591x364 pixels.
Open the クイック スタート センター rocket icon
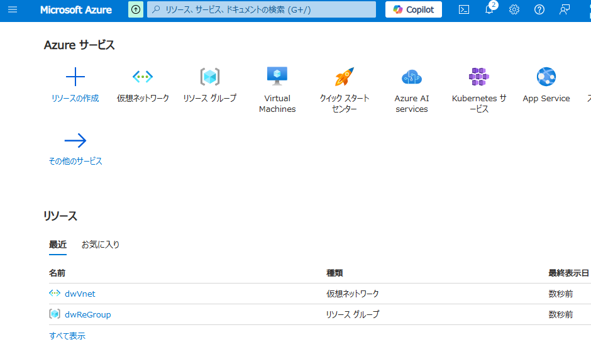tap(345, 77)
